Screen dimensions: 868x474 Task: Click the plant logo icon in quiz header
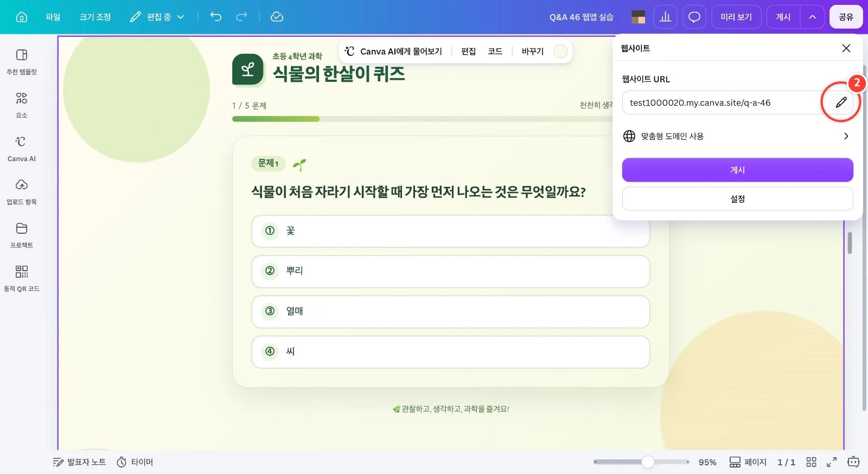pos(248,69)
